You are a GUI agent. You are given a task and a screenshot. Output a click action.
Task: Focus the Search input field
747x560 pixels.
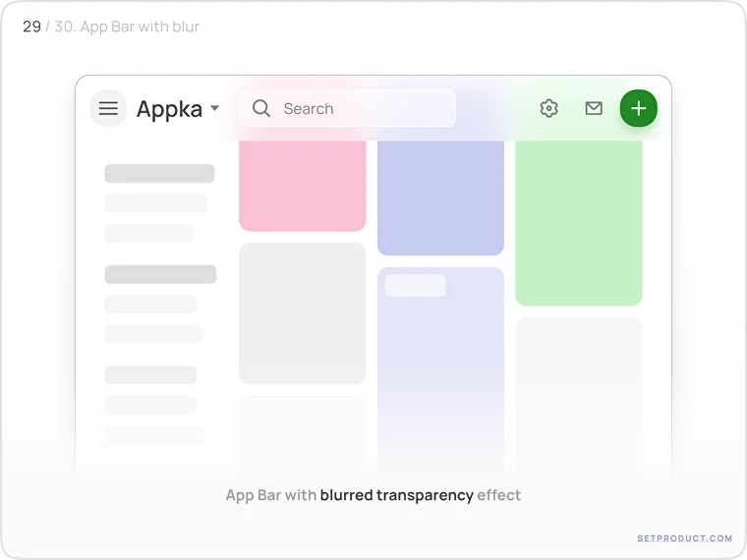point(354,108)
